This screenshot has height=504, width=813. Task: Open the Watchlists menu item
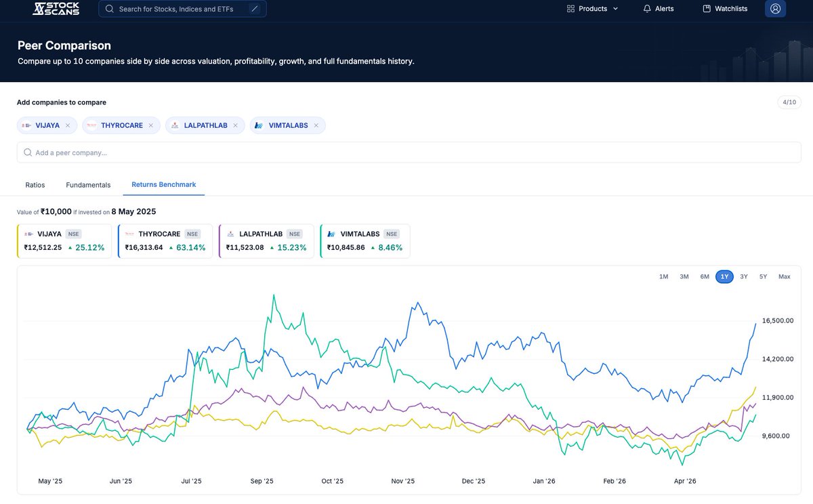click(724, 9)
